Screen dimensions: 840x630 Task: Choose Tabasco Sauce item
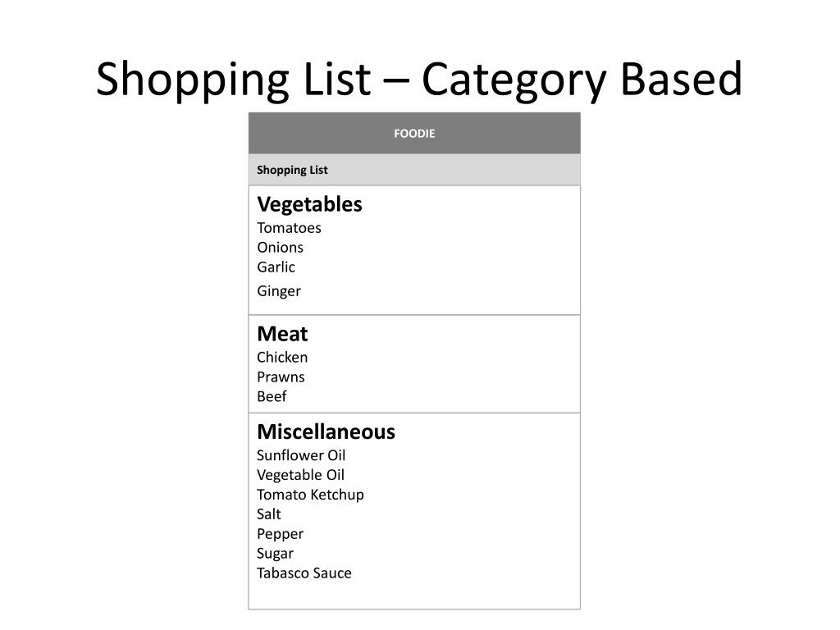(304, 573)
